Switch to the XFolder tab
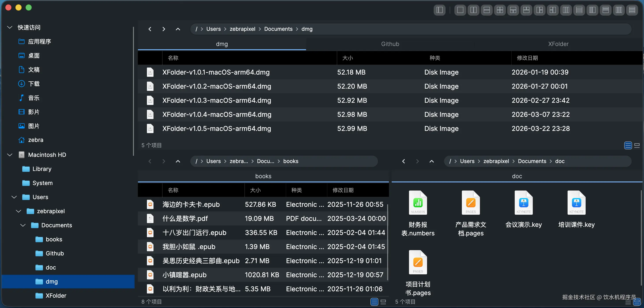644x308 pixels. click(x=558, y=44)
